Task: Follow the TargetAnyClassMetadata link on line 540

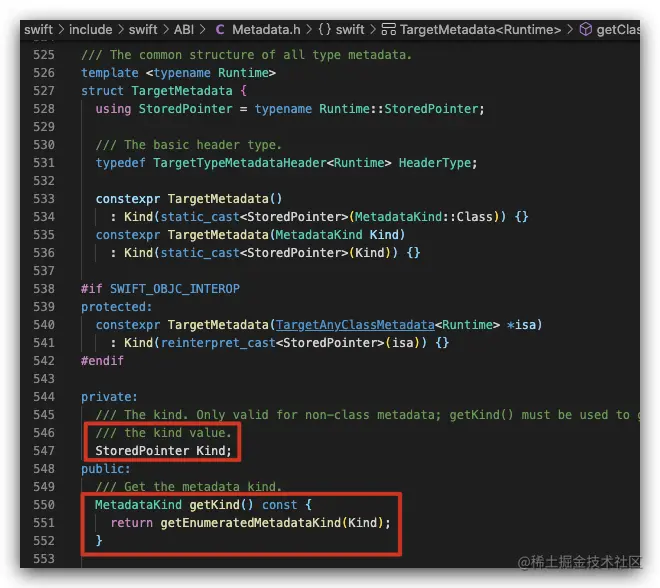Action: tap(355, 325)
